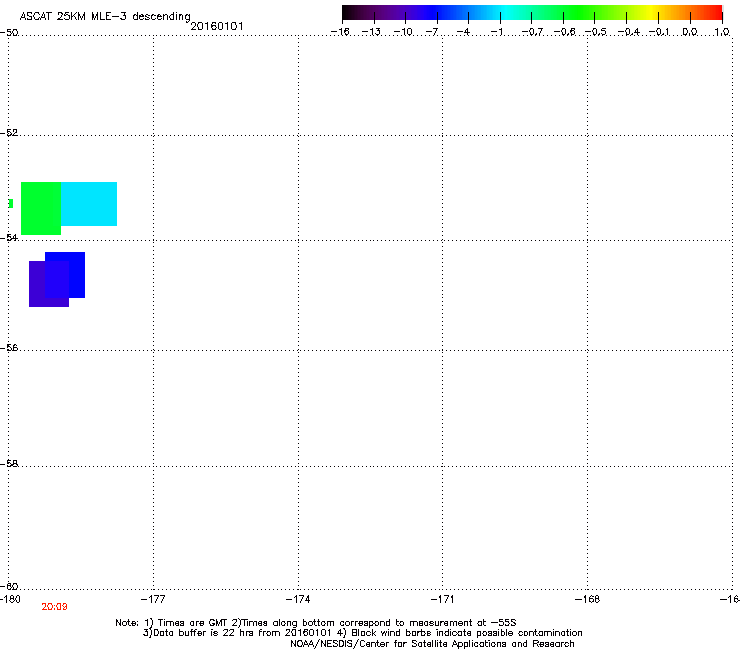Click the purple data square
Screen dimensions: 740x650
(49, 284)
